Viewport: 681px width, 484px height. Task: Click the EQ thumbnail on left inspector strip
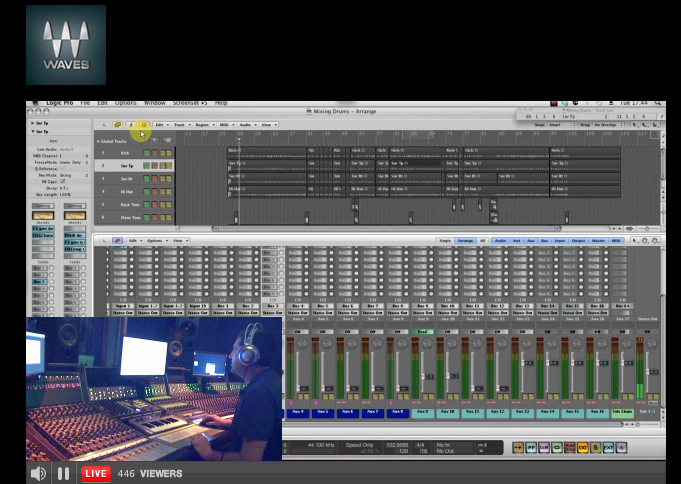click(x=43, y=215)
